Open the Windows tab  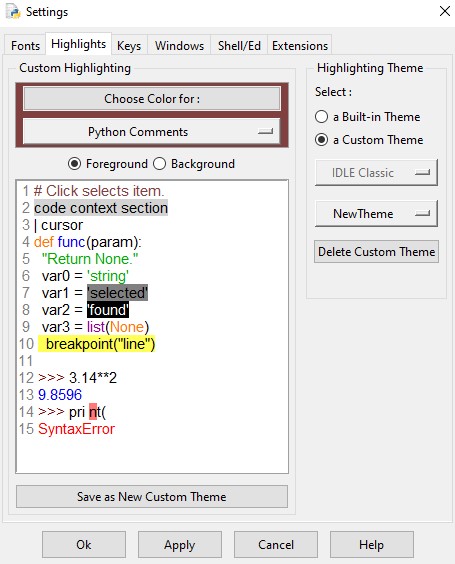[x=179, y=46]
